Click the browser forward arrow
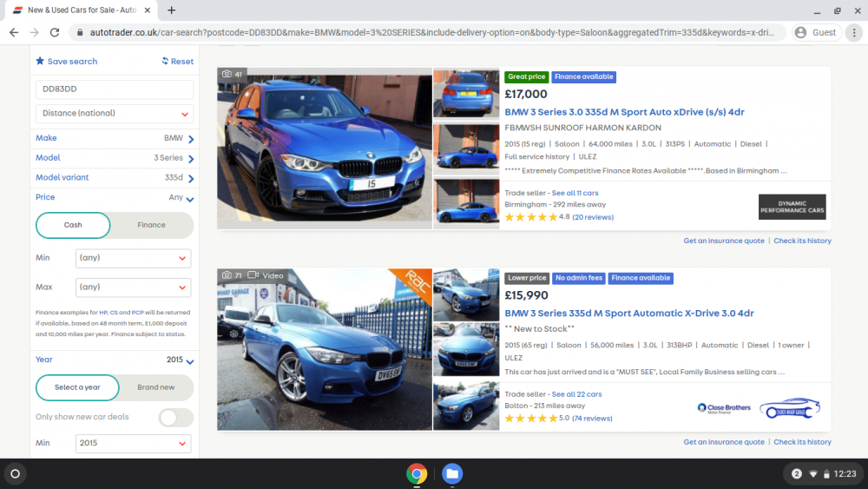 35,33
